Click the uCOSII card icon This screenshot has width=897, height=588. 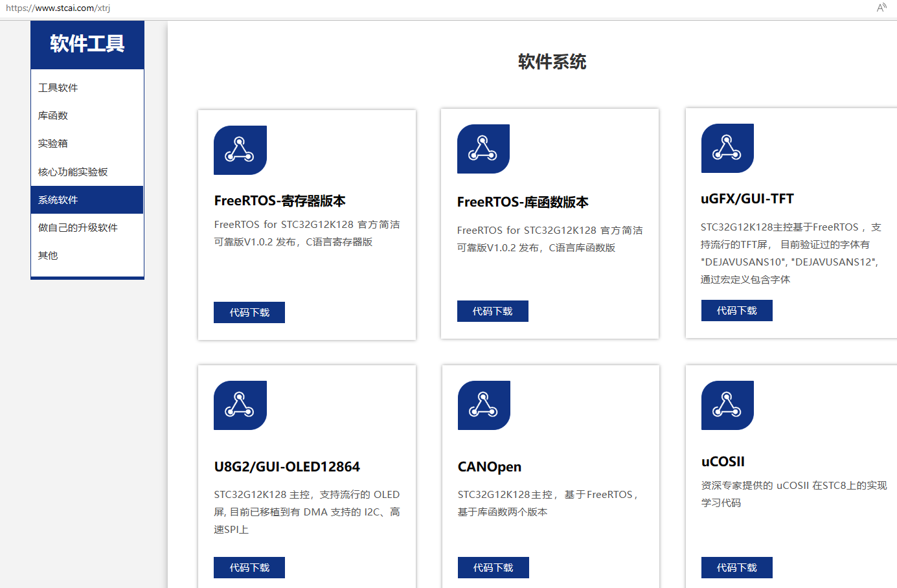727,405
